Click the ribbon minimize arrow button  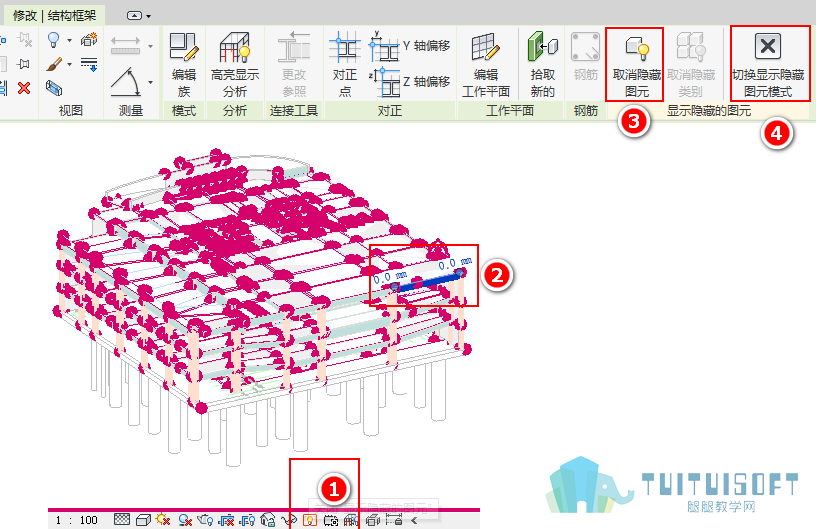coord(134,16)
